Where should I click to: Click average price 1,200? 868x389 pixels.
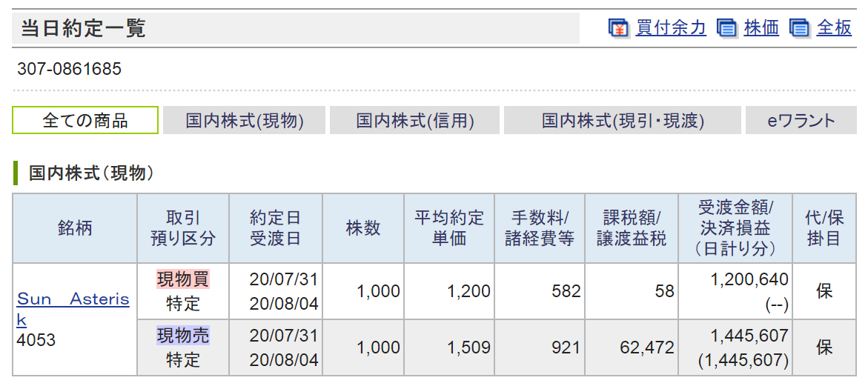coord(468,291)
